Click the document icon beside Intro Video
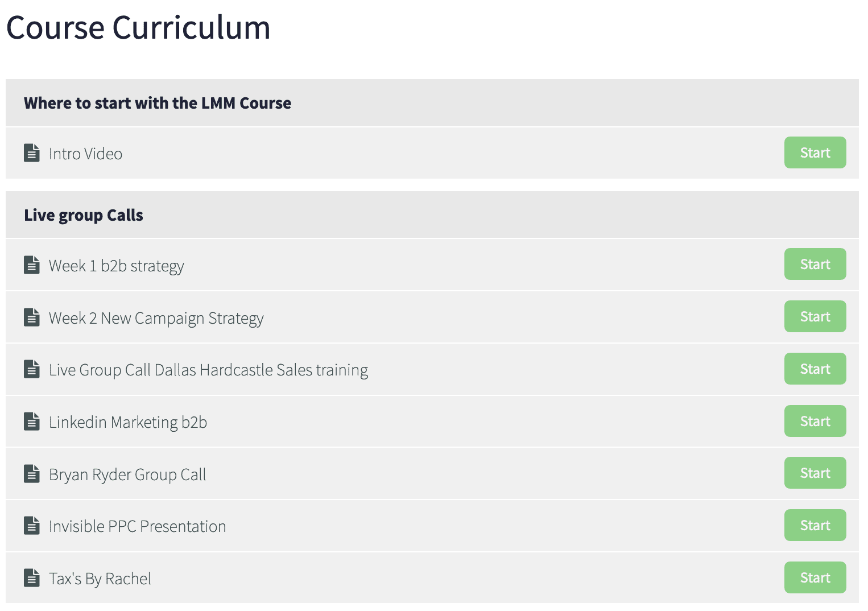Image resolution: width=868 pixels, height=611 pixels. (x=32, y=153)
